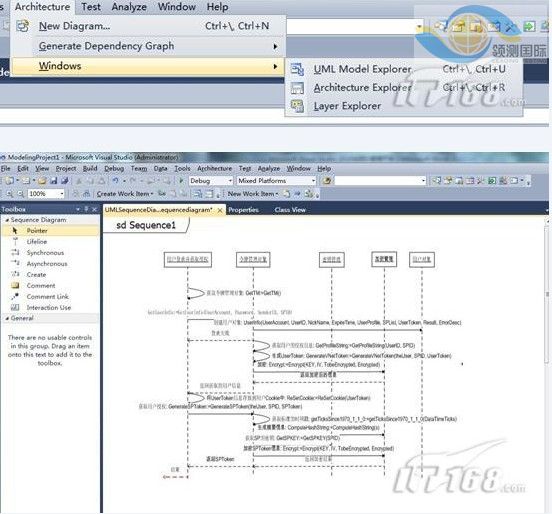
Task: Open the Analyze menu in top menu bar
Action: point(129,7)
